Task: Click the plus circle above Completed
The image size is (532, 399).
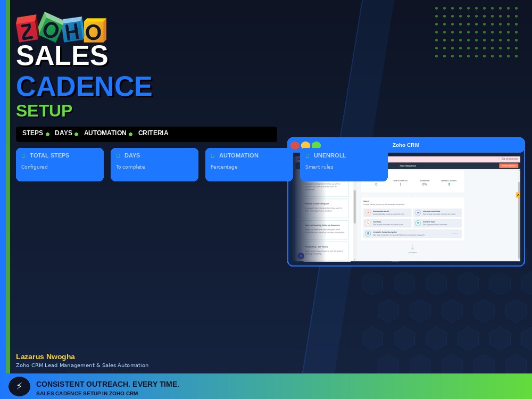Action: coord(413,248)
